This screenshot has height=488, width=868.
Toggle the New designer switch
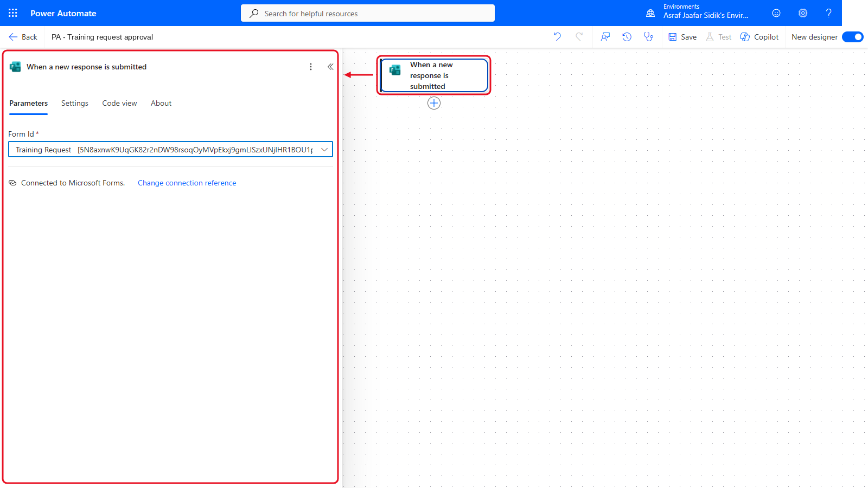853,37
